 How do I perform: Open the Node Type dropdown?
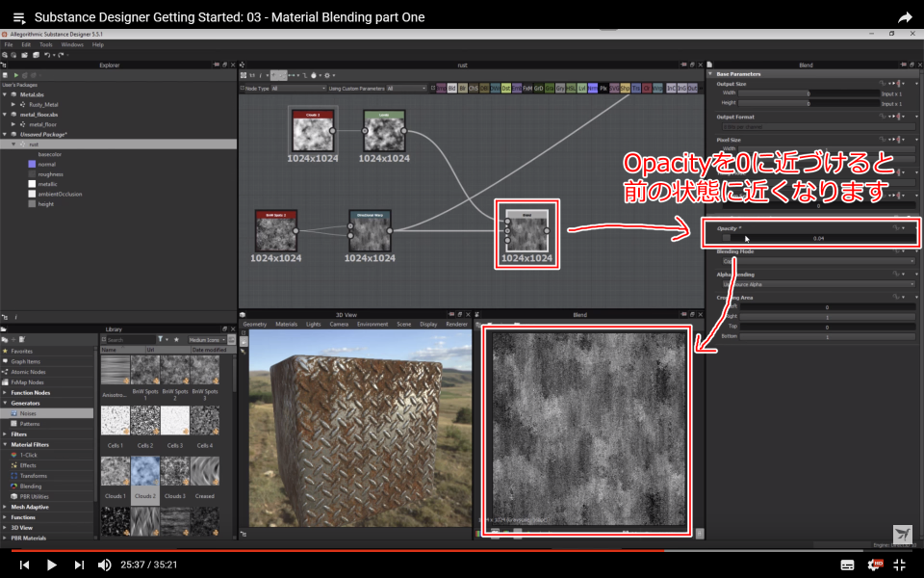(x=298, y=89)
